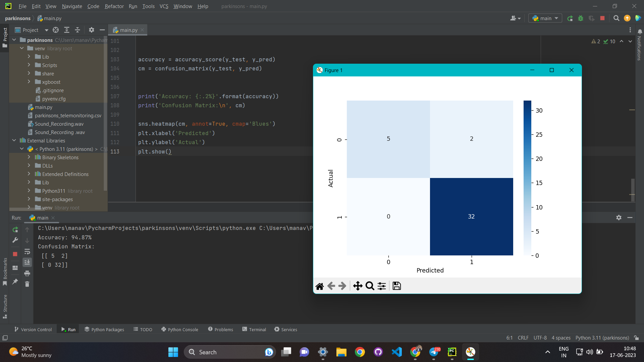Click the Rerun main icon in Run panel

click(15, 230)
